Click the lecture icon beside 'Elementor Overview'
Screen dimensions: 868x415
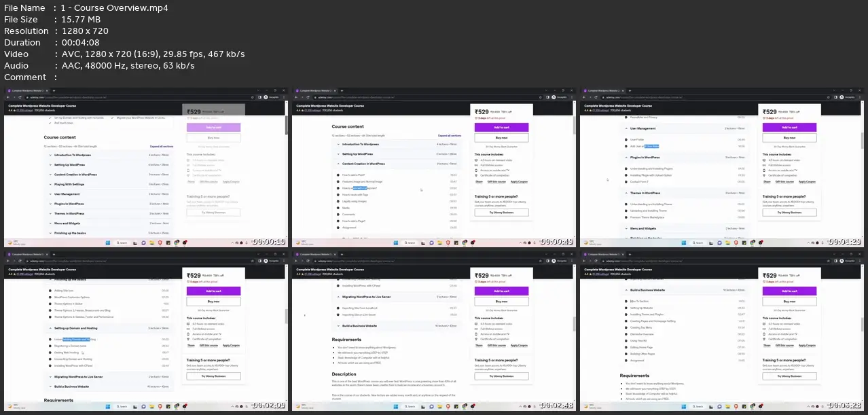(626, 333)
